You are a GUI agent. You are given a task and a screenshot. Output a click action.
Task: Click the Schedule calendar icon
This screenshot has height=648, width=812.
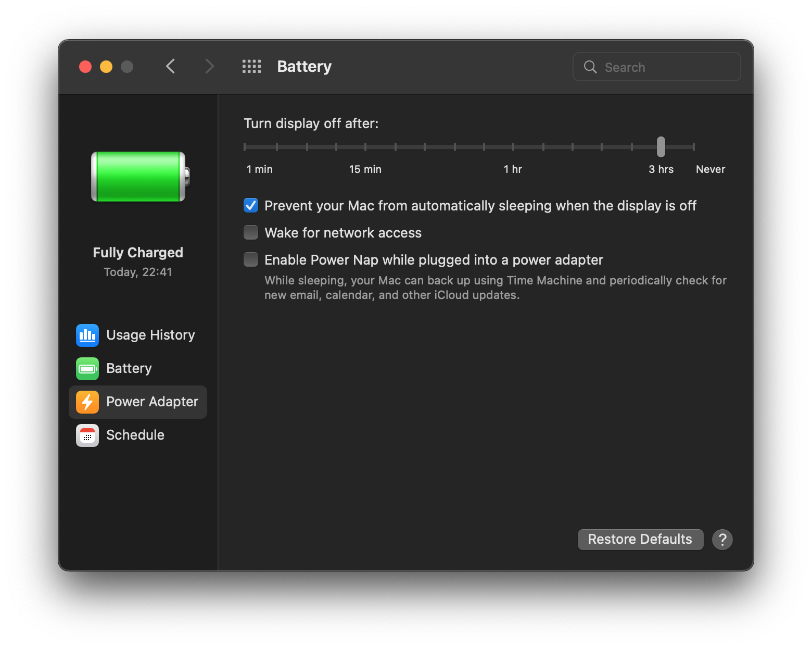(x=87, y=435)
